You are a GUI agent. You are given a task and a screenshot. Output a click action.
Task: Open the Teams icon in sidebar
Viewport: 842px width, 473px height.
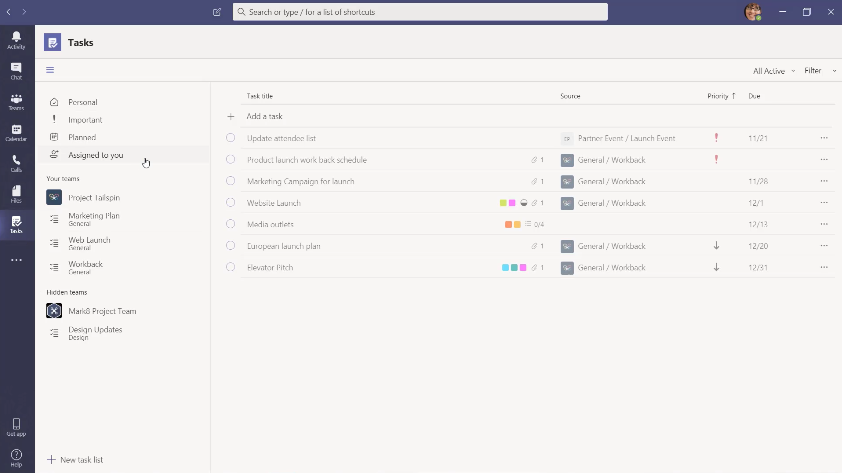pyautogui.click(x=16, y=101)
